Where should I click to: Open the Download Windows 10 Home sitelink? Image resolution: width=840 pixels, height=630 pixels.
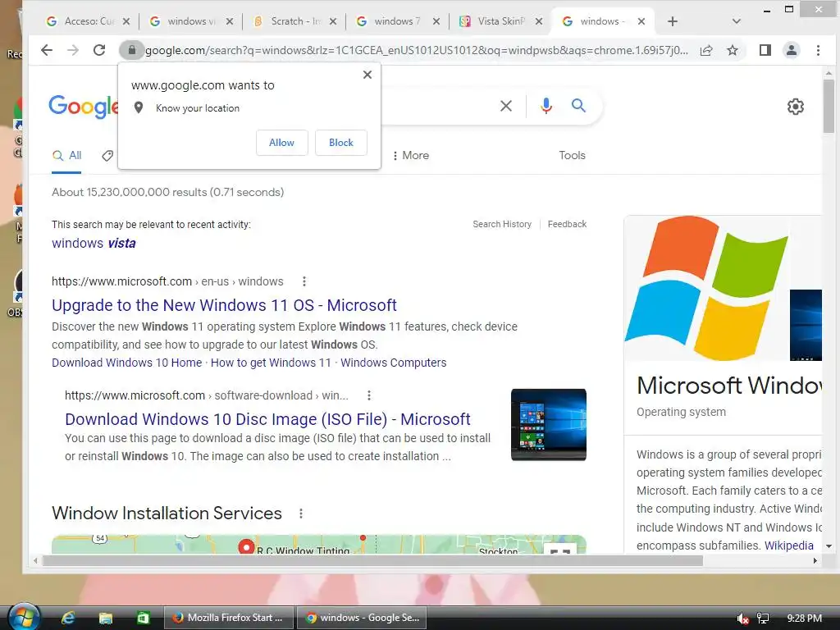point(127,363)
